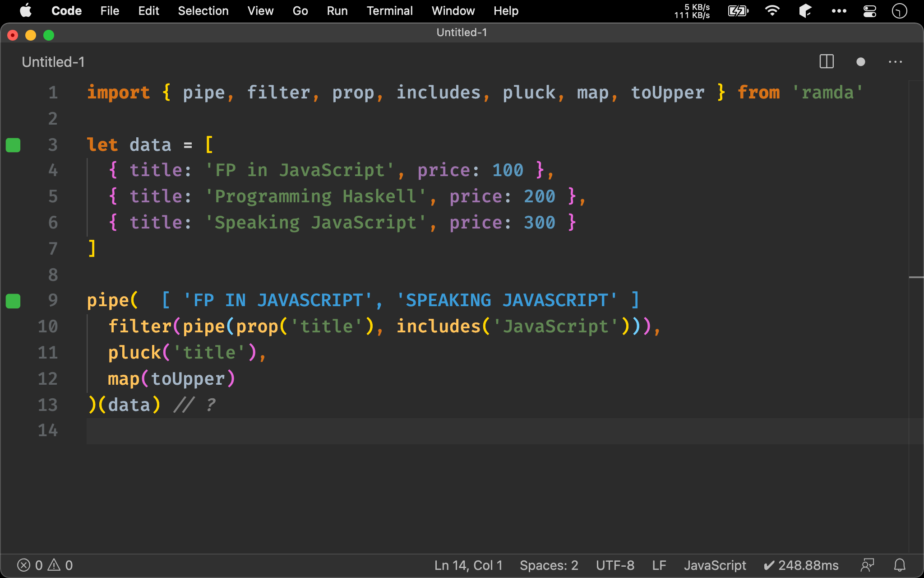This screenshot has height=578, width=924.
Task: Open the Terminal menu
Action: coord(389,10)
